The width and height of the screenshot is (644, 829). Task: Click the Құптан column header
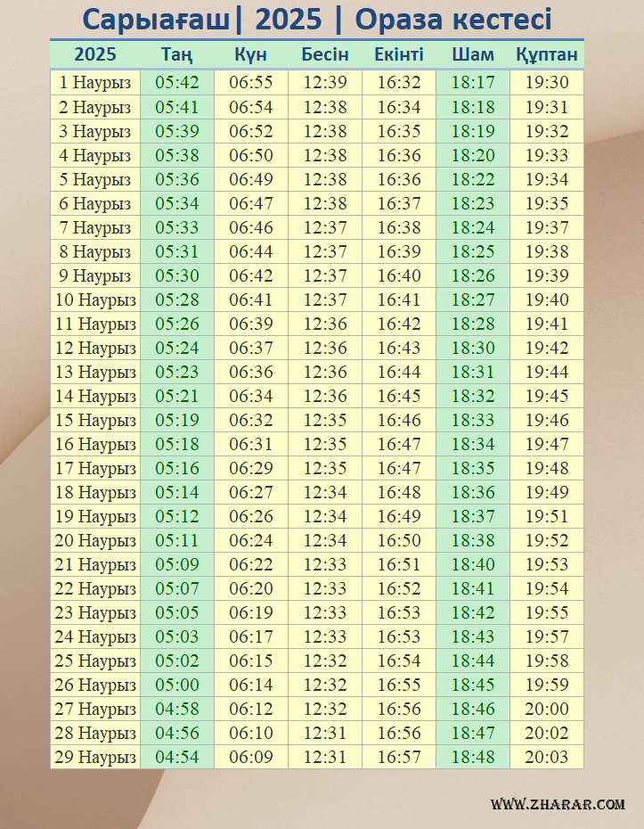tap(546, 54)
